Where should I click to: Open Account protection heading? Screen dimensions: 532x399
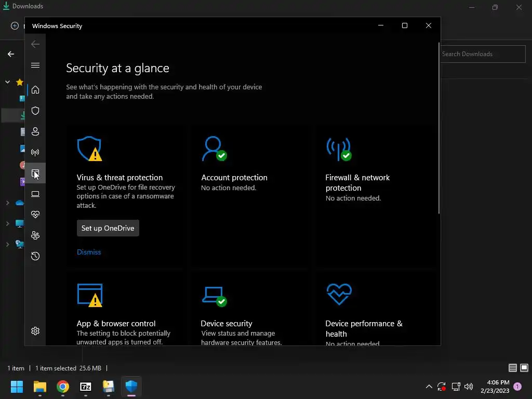[234, 178]
